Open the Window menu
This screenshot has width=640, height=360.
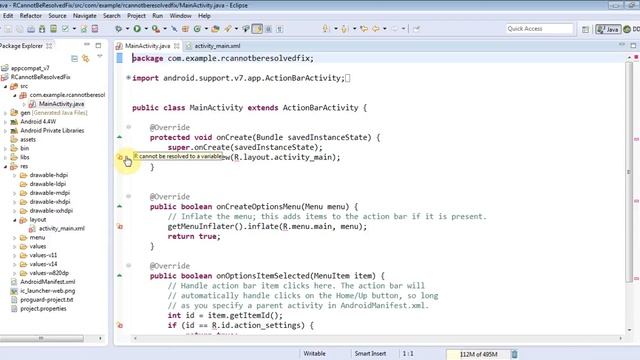tap(180, 16)
